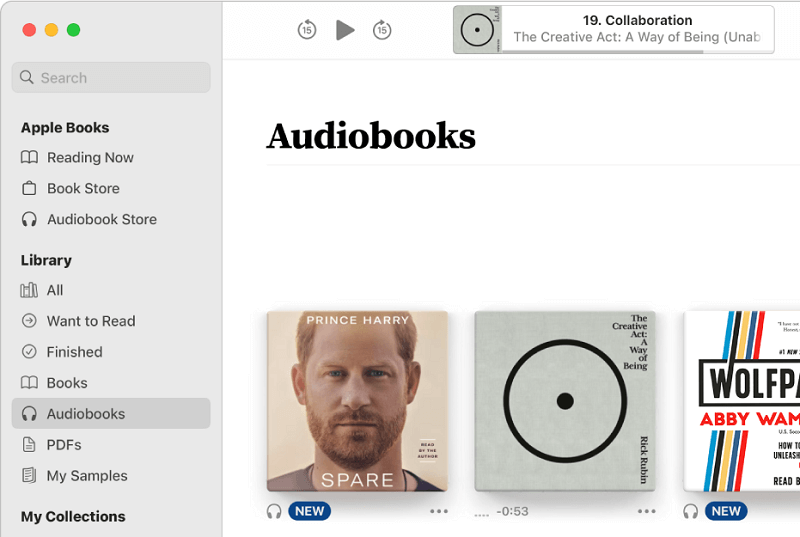Image resolution: width=800 pixels, height=537 pixels.
Task: Open the Audiobook Store headphones icon
Action: tap(29, 219)
